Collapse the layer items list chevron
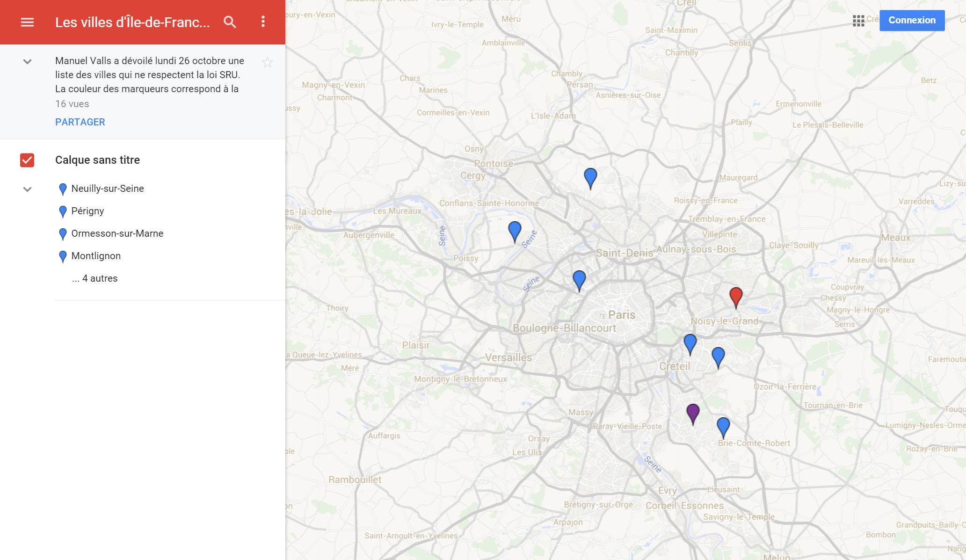966x560 pixels. point(27,189)
